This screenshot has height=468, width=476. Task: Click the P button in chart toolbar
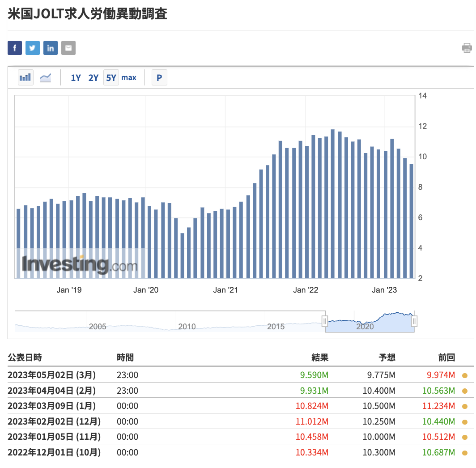[159, 77]
